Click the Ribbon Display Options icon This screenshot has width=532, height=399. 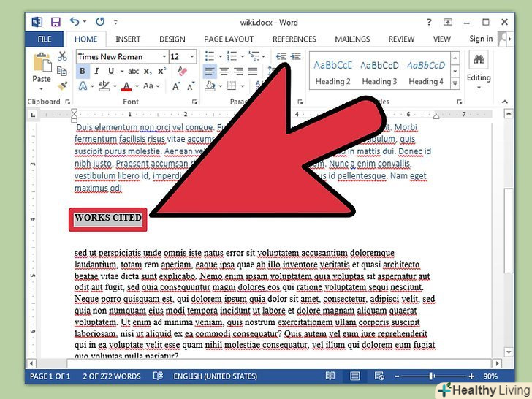click(448, 22)
